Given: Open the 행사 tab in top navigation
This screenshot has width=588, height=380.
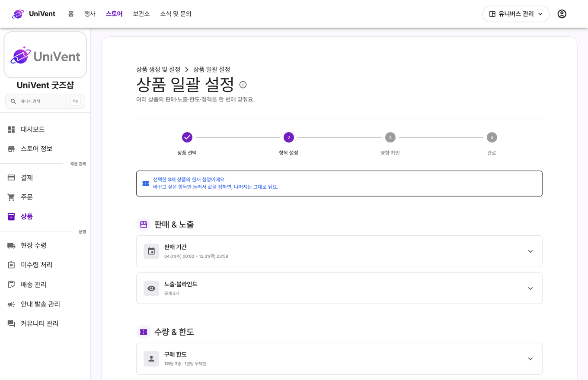Looking at the screenshot, I should (89, 14).
